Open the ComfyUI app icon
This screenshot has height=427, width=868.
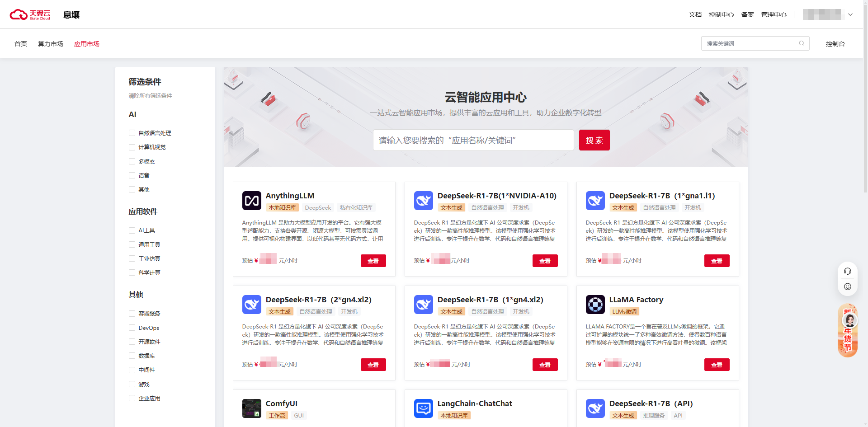tap(252, 408)
